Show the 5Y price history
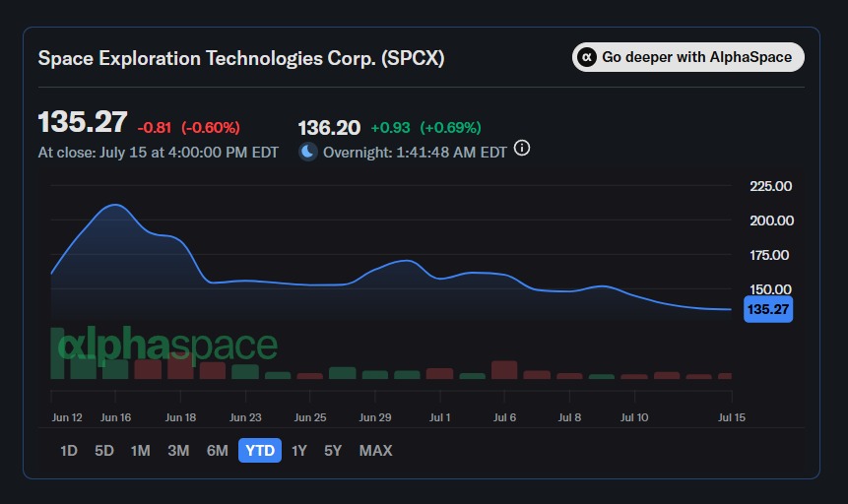 coord(333,451)
